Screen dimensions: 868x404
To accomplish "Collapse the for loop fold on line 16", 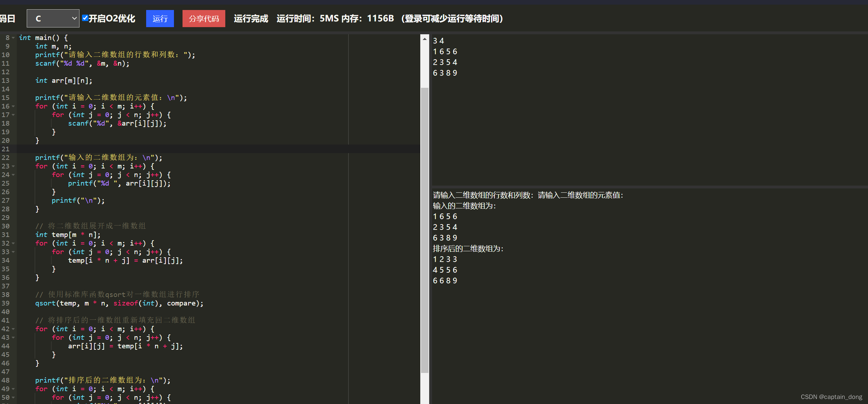I will (14, 106).
